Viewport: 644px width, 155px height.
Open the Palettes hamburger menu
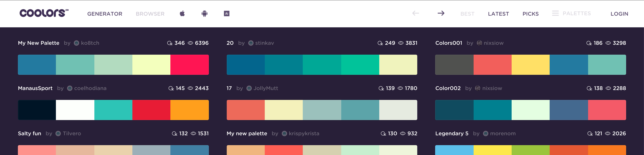coord(555,13)
